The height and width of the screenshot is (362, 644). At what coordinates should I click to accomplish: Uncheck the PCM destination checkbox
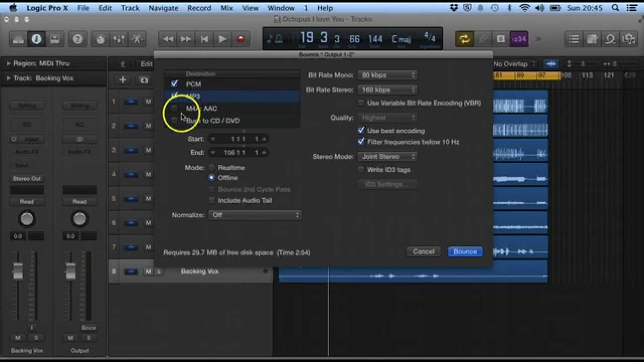[x=175, y=83]
